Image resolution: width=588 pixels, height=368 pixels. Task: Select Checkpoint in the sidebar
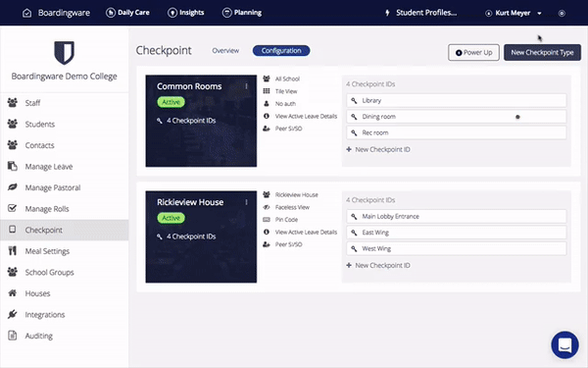[65, 230]
